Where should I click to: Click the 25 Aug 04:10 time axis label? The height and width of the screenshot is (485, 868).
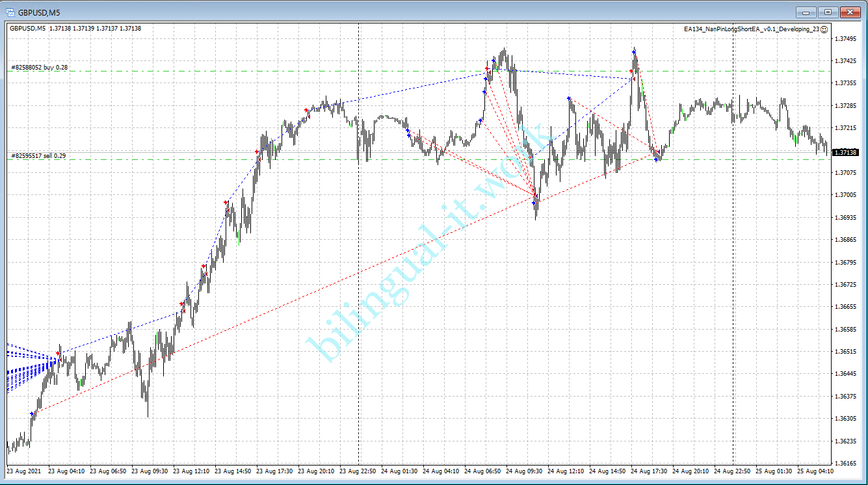pos(816,471)
